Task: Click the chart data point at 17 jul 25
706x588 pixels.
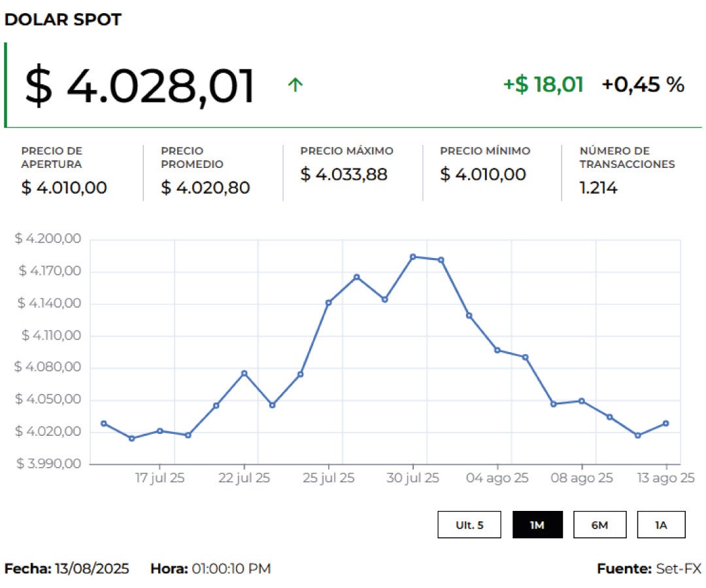Action: 160,431
